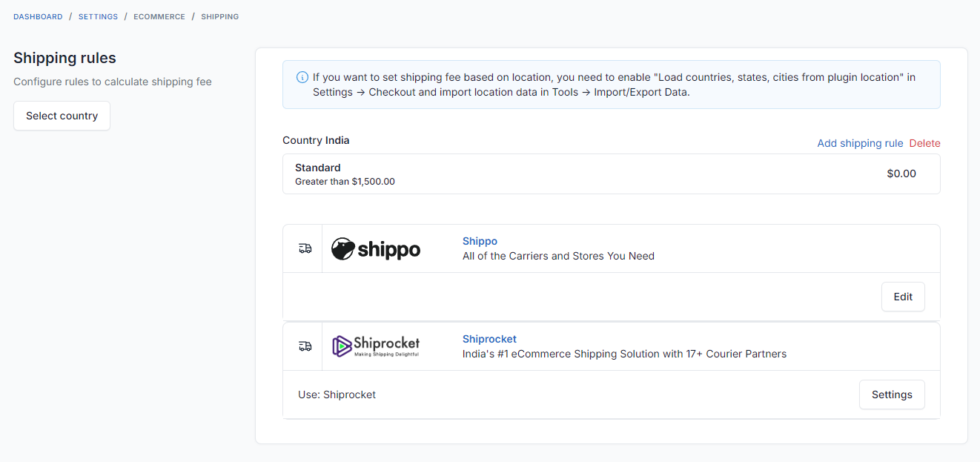Viewport: 980px width, 462px height.
Task: Click the '17+ Courier Partners' description text
Action: 624,354
